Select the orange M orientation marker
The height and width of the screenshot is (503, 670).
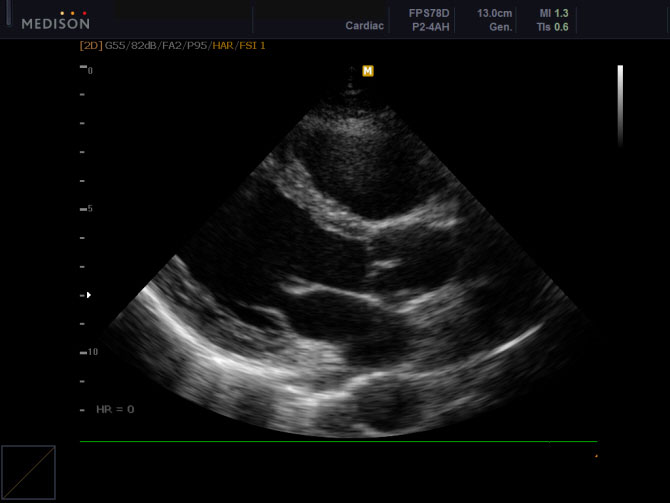(x=368, y=71)
